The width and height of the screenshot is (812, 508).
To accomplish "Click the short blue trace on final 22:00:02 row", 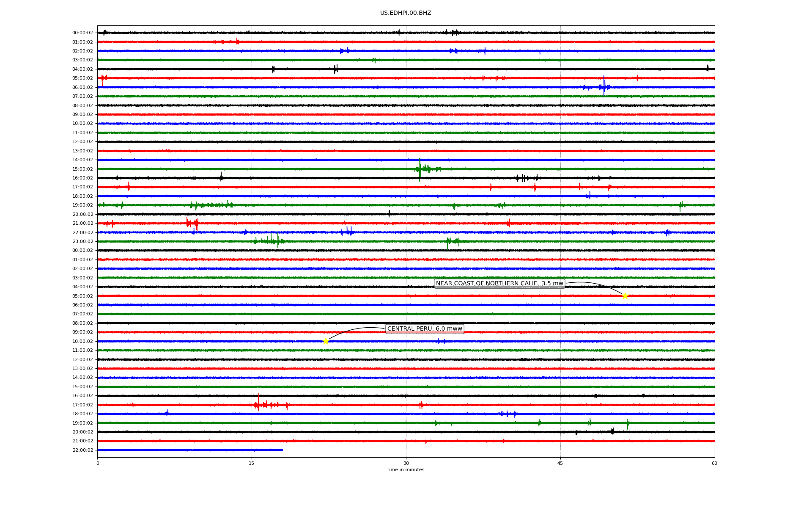I will (x=190, y=450).
